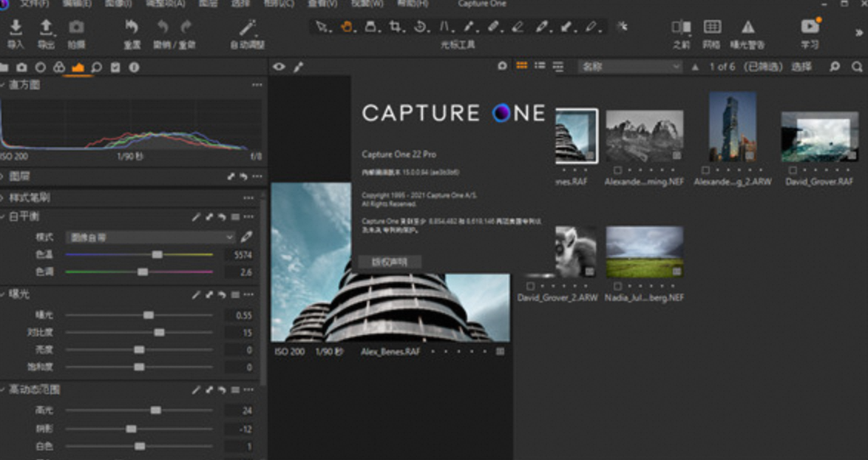Image resolution: width=868 pixels, height=460 pixels.
Task: Open the 编辑(E) menu
Action: (x=77, y=4)
